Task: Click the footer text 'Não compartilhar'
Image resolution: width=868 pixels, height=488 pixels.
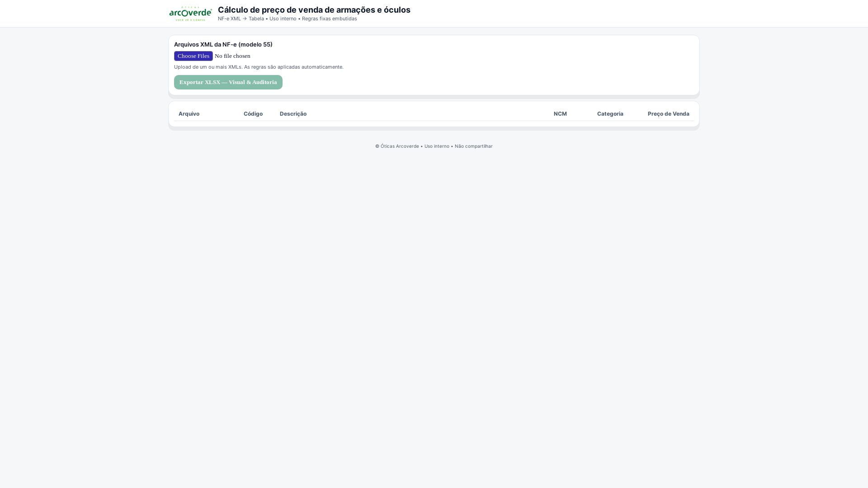Action: (x=474, y=146)
